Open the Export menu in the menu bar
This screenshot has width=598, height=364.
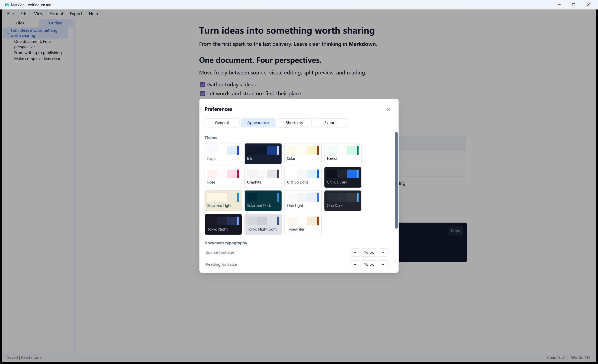pos(76,14)
